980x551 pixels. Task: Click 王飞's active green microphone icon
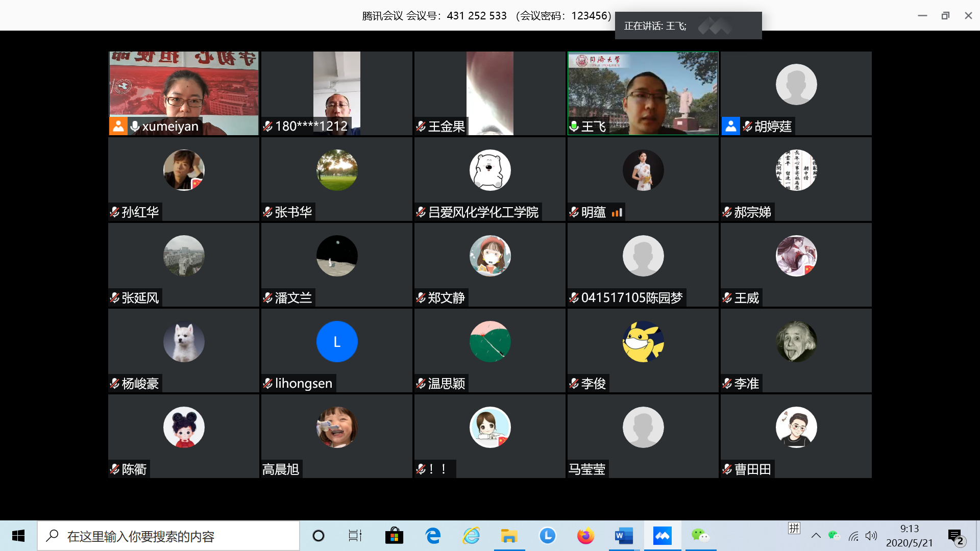574,126
